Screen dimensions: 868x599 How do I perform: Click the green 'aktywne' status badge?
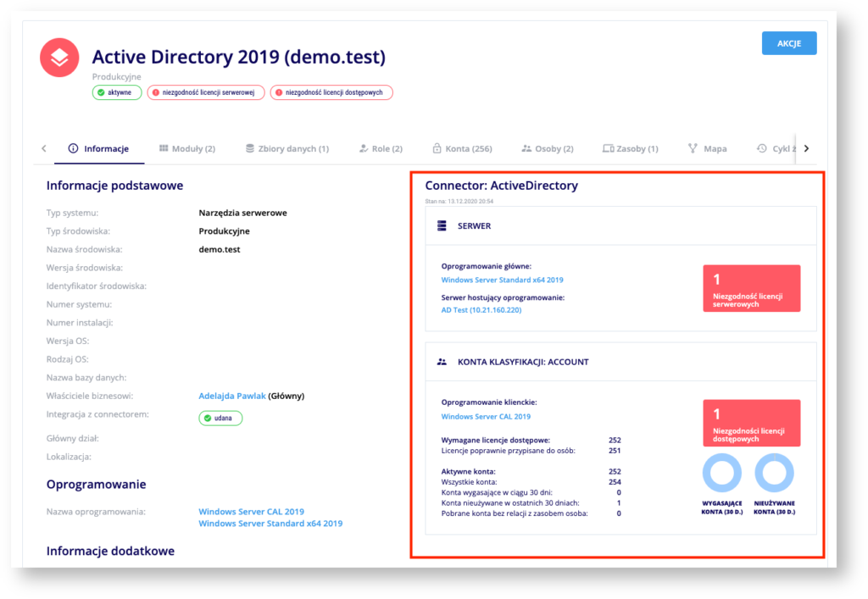click(117, 92)
